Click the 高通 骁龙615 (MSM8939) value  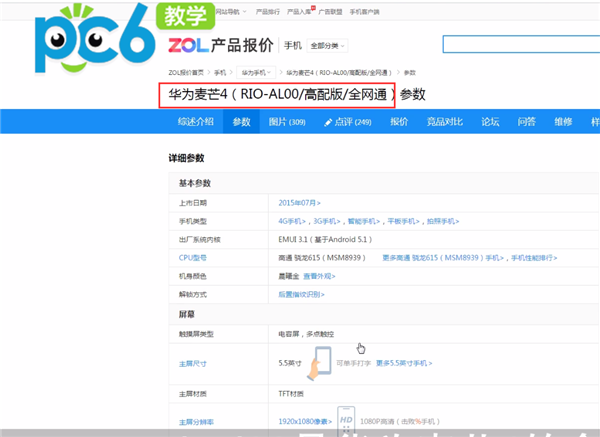tap(322, 258)
